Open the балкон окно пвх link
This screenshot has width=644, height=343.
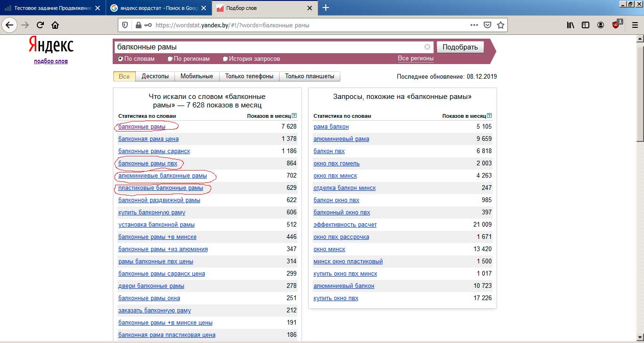(336, 200)
